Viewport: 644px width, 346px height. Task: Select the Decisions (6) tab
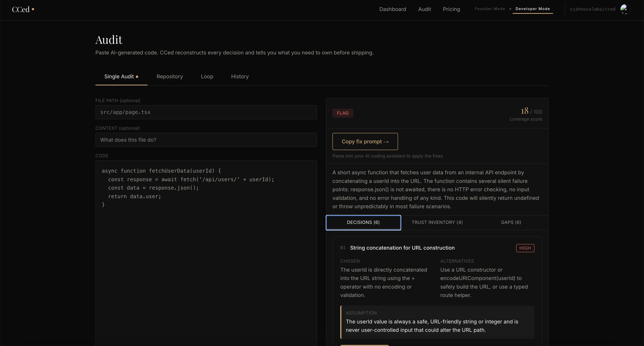(363, 222)
